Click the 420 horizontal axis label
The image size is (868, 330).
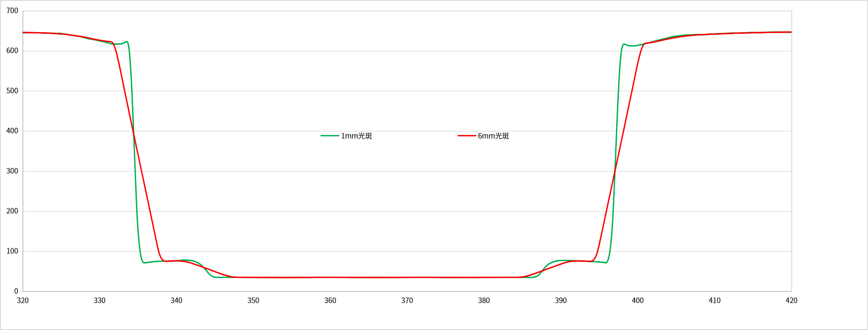click(x=791, y=300)
